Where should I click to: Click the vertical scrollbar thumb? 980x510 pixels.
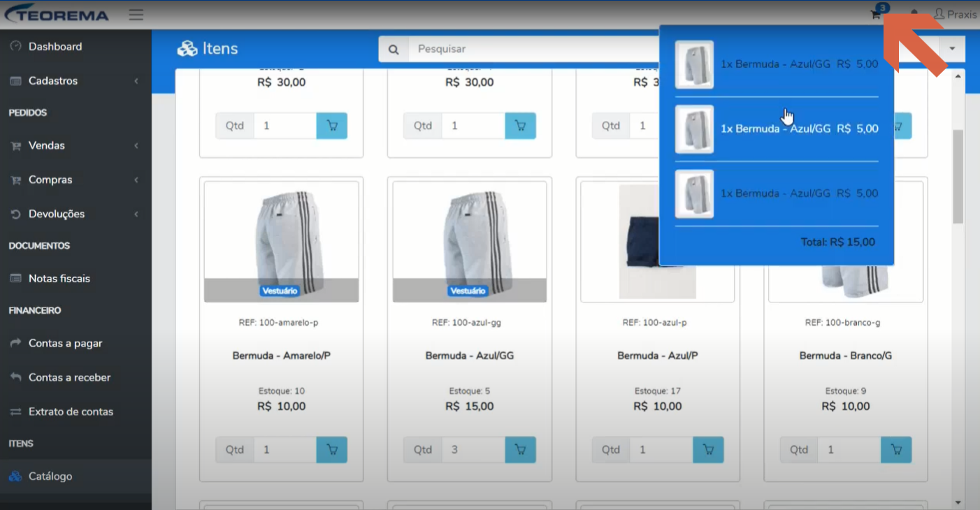click(x=958, y=176)
